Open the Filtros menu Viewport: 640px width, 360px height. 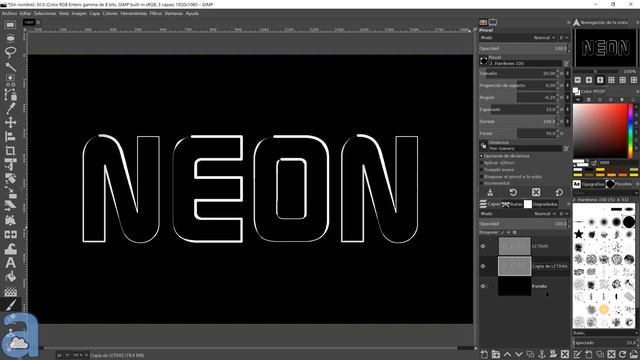click(x=156, y=13)
